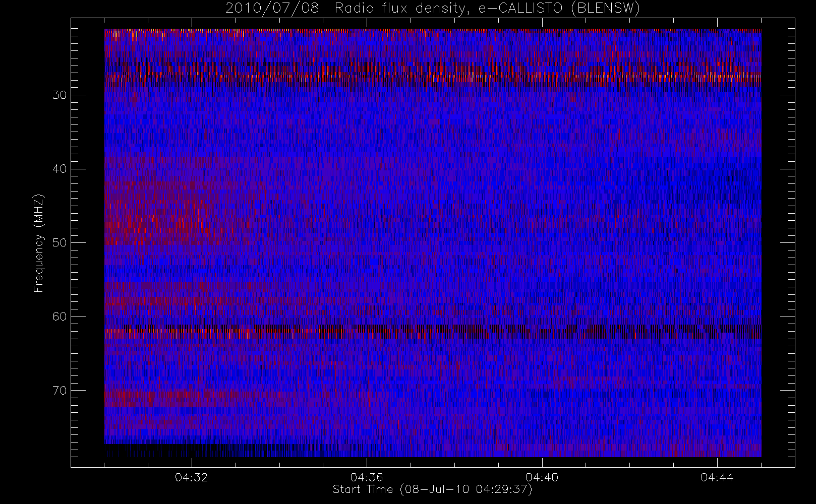Click the plot title "2010/07/08 Radio flux density, e-CALLISTO (BLENSW)"
Viewport: 816px width, 504px height.
[x=433, y=9]
